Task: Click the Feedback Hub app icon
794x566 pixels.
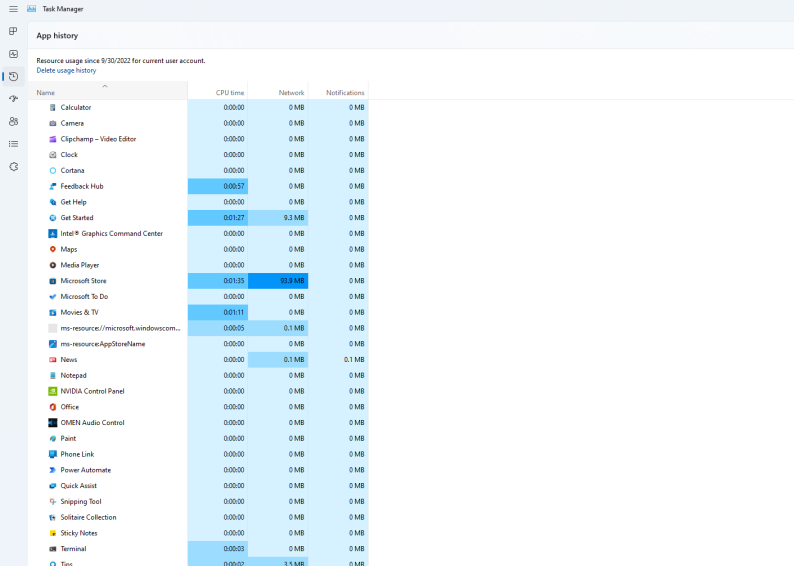Action: click(x=53, y=186)
